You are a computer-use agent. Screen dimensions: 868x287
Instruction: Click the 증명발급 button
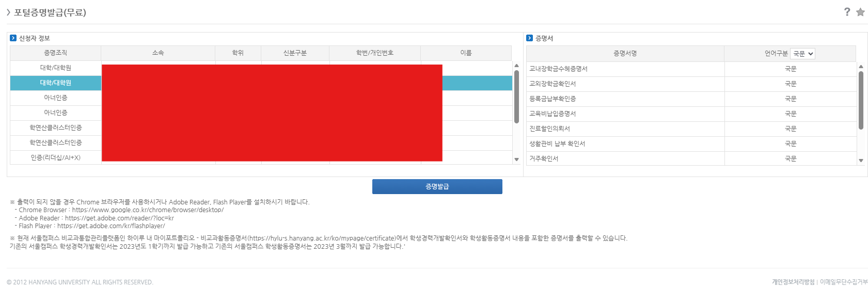[437, 186]
